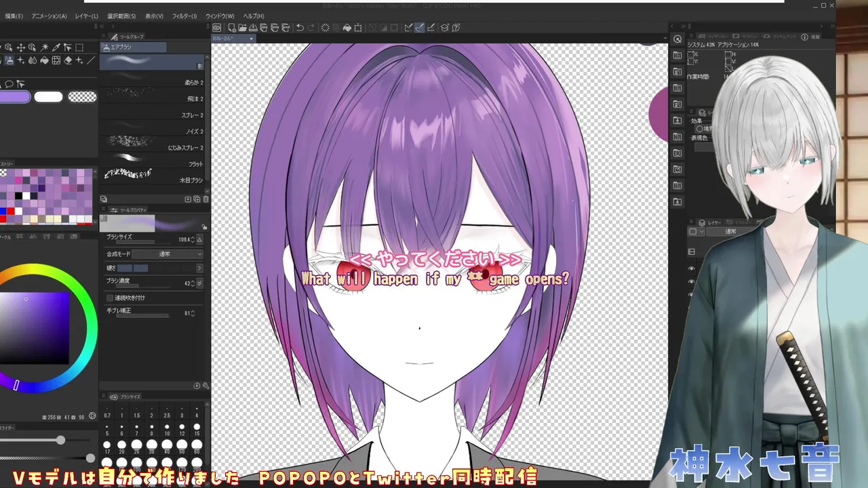Open the アニメーション(A) menu
The image size is (868, 488).
49,16
